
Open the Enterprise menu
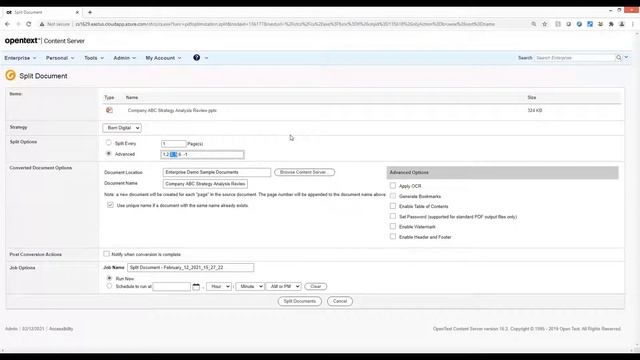pyautogui.click(x=20, y=58)
